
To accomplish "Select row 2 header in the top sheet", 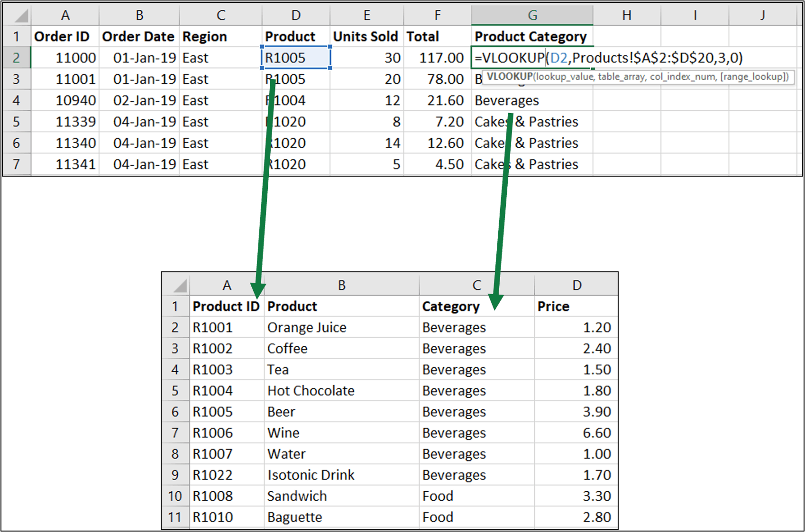I will pos(17,58).
